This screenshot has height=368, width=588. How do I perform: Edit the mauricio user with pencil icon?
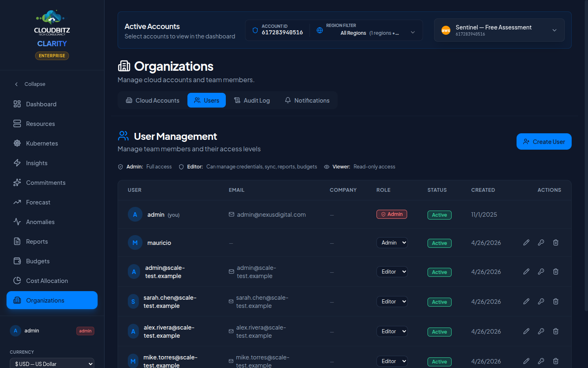click(526, 242)
